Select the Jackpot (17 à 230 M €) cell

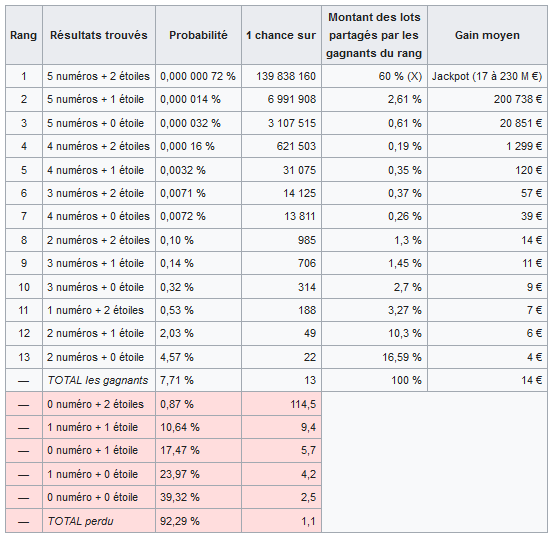[487, 76]
